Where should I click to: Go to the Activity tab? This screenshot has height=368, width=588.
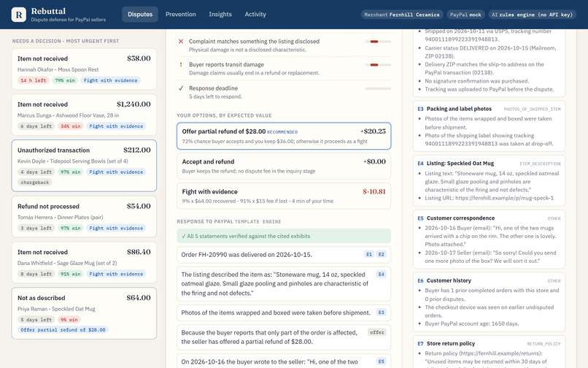[x=255, y=15]
